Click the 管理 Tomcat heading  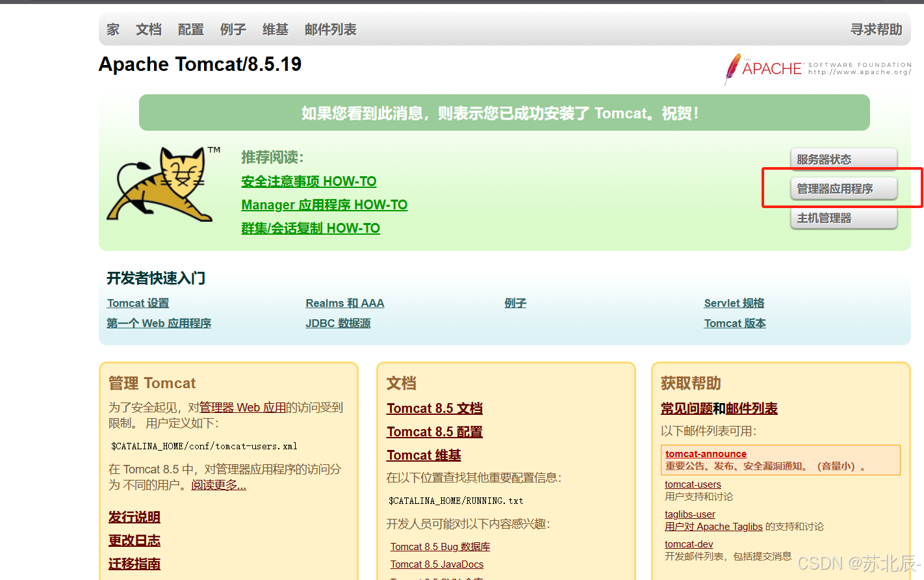(152, 383)
